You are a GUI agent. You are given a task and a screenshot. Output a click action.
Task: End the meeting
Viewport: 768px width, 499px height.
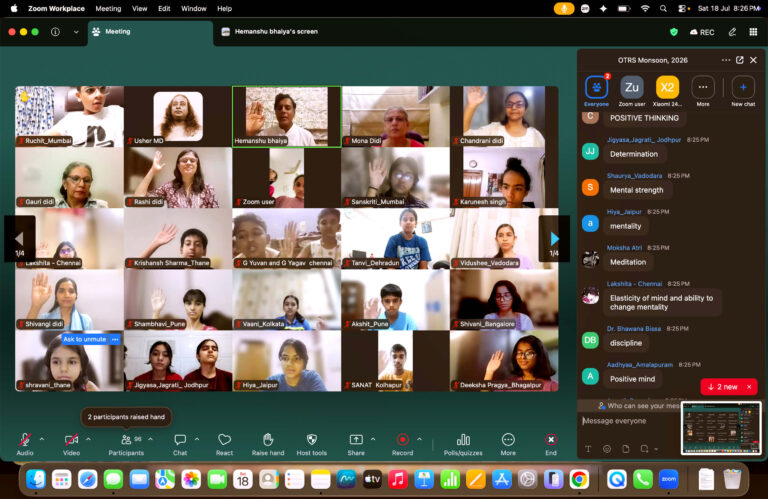click(551, 444)
